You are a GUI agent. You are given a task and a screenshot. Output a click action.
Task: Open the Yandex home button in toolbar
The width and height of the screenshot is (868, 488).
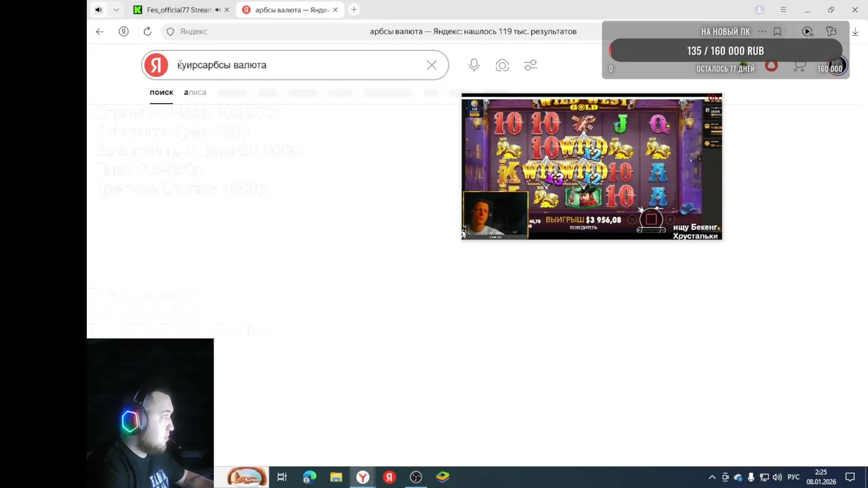(x=123, y=31)
